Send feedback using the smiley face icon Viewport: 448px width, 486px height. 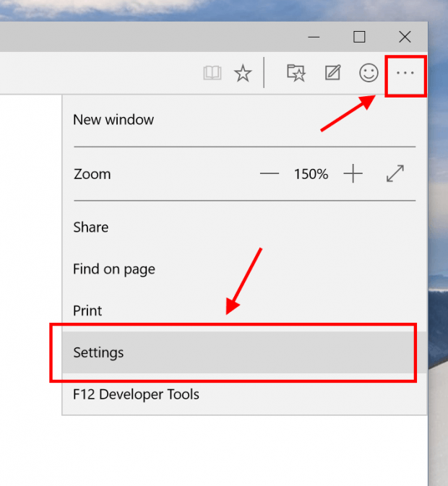tap(369, 73)
